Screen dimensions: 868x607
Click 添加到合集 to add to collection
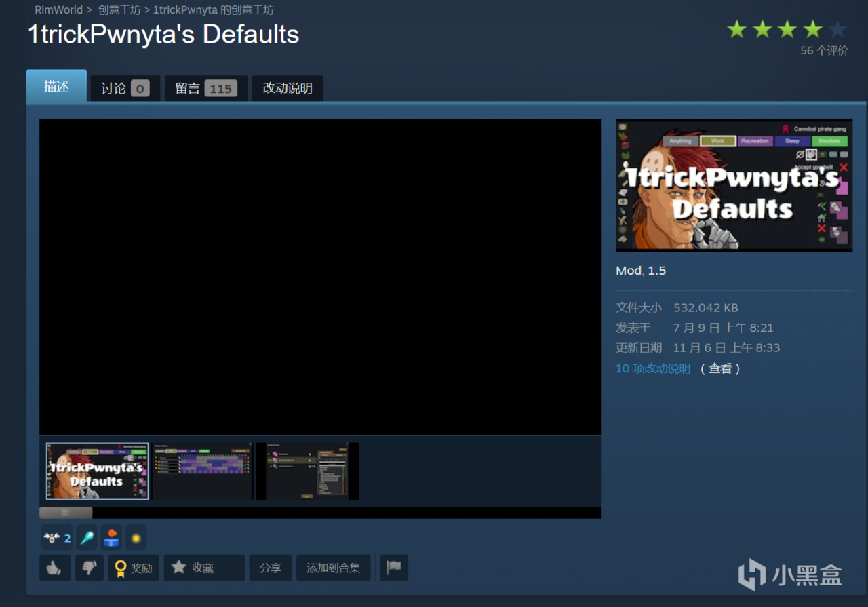334,568
